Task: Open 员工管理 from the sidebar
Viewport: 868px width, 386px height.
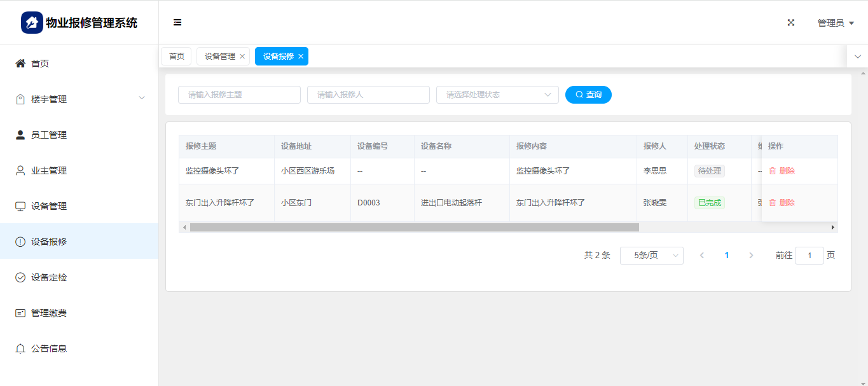Action: point(48,135)
